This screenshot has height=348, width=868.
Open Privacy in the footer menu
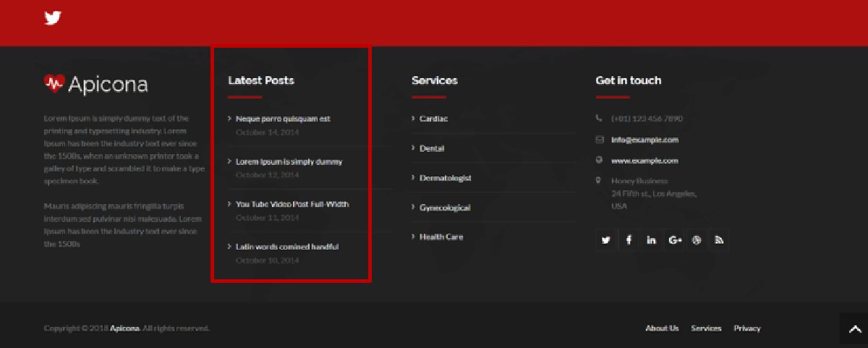[747, 328]
